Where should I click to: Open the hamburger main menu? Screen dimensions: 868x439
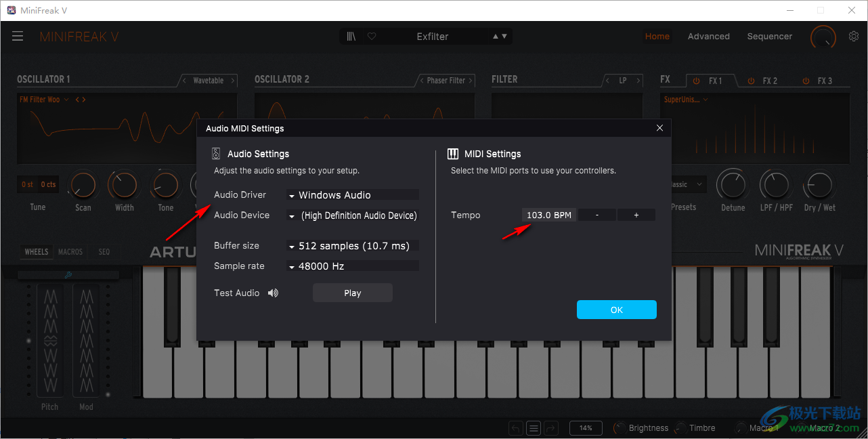point(18,37)
